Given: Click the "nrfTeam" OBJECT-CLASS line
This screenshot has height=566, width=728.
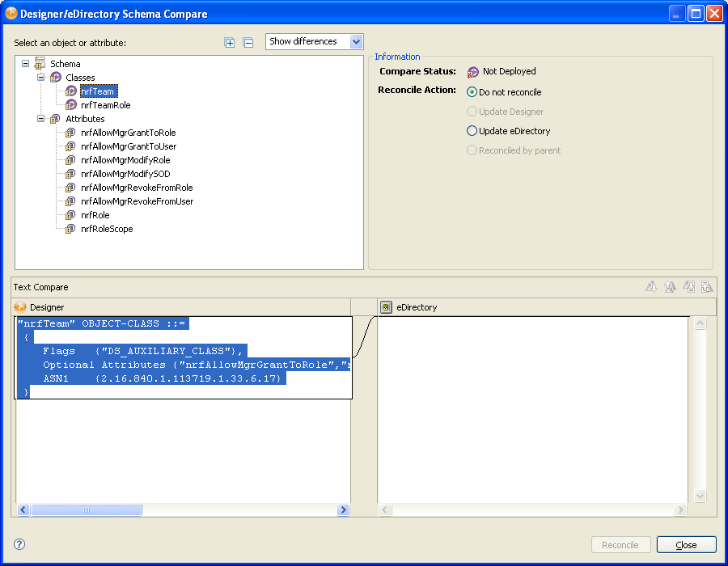Looking at the screenshot, I should 101,323.
